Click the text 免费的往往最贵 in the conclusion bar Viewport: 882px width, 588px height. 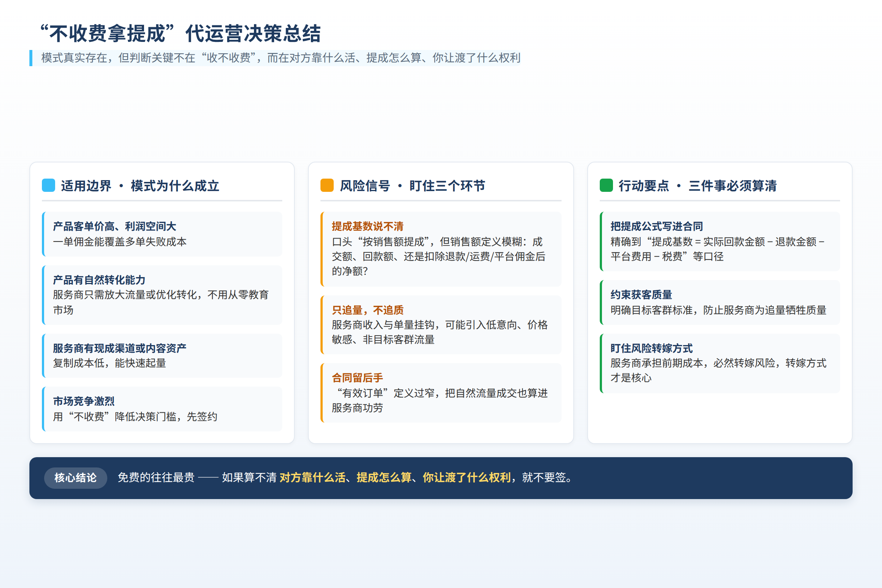156,478
